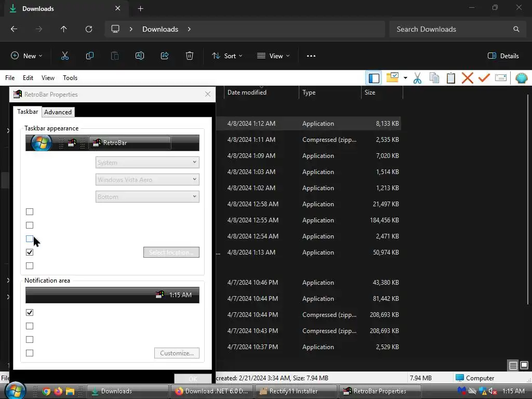532x399 pixels.
Task: Open the classic View menu
Action: [48, 78]
